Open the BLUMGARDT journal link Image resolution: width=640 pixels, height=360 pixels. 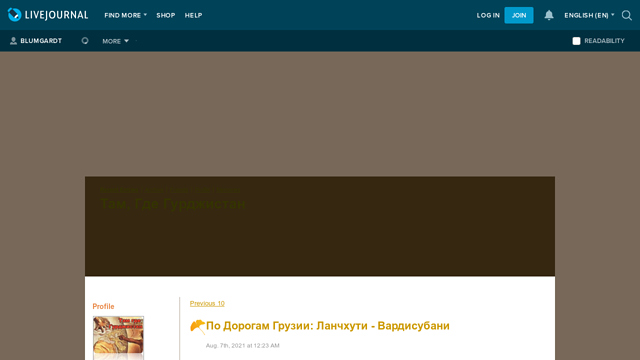coord(41,41)
